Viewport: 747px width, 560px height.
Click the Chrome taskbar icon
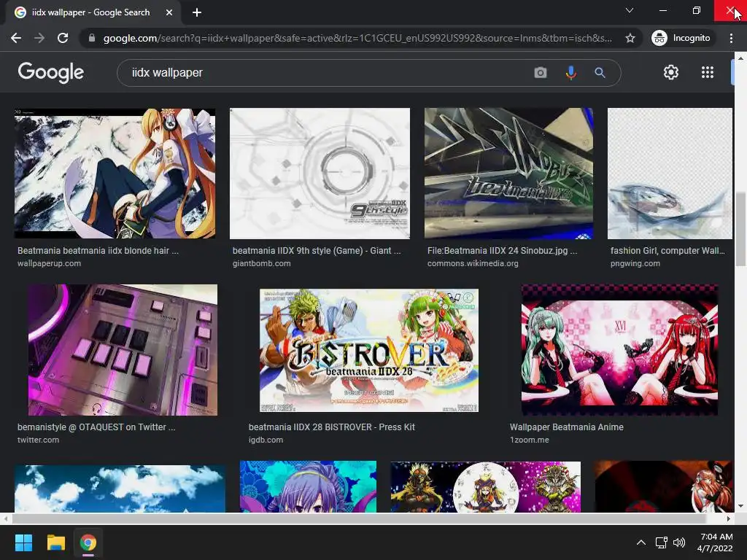[88, 542]
